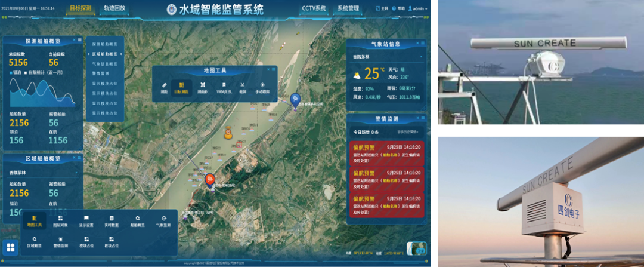Select 气象信息概览 in the panel list menu
Screen dimensions: 644x267
(104, 63)
